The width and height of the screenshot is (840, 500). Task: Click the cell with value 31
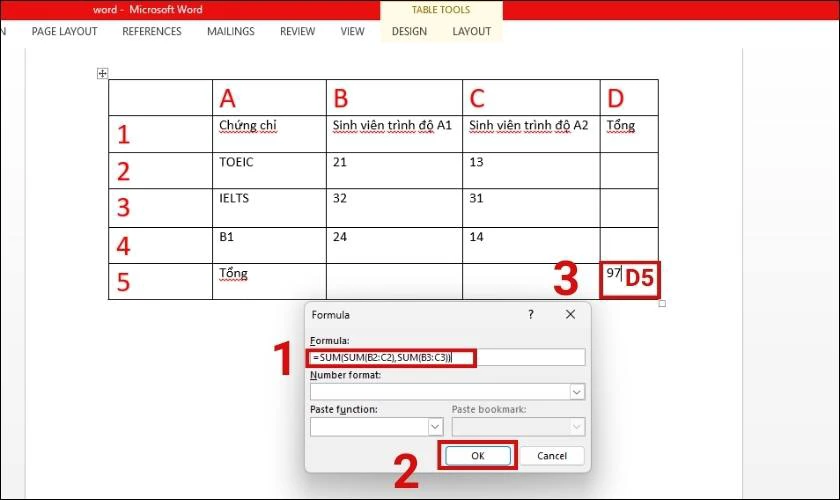[x=531, y=208]
